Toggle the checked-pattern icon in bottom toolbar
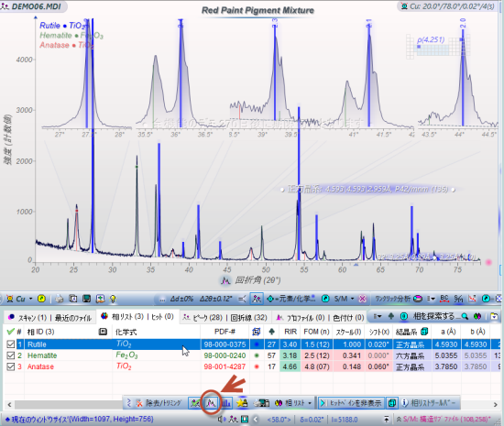The image size is (504, 426). click(195, 403)
